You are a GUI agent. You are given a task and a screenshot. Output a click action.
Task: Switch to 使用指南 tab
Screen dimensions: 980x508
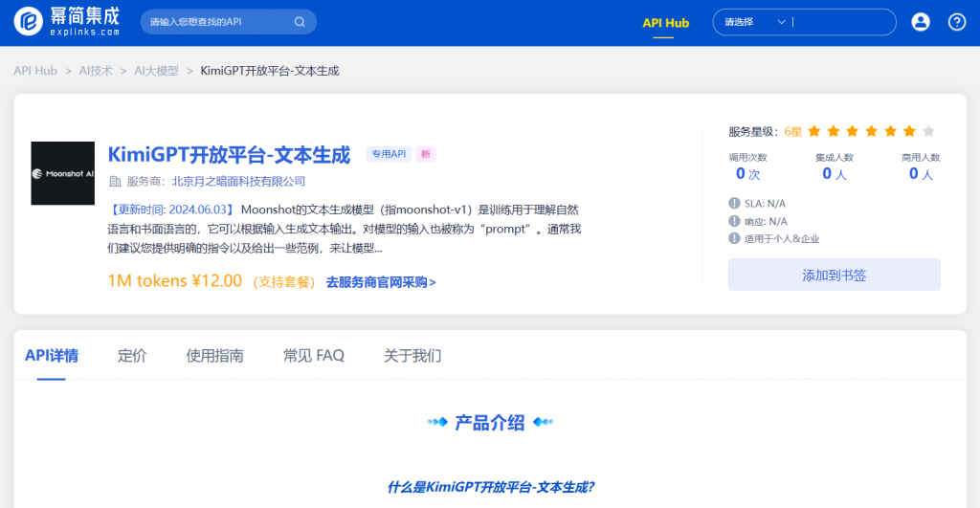tap(214, 356)
